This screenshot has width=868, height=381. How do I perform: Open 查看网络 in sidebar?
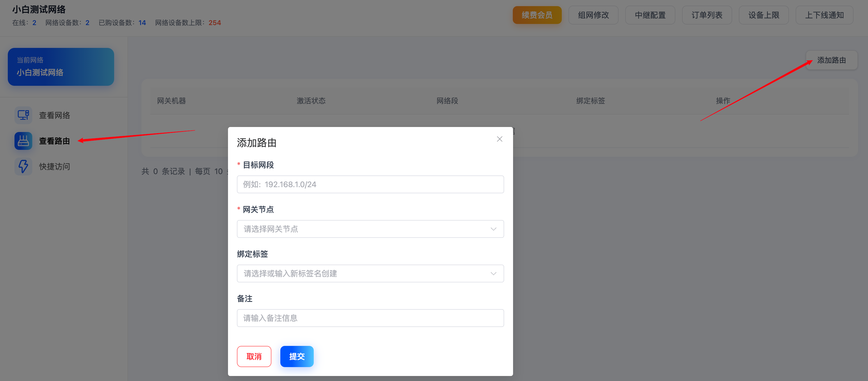click(x=54, y=115)
